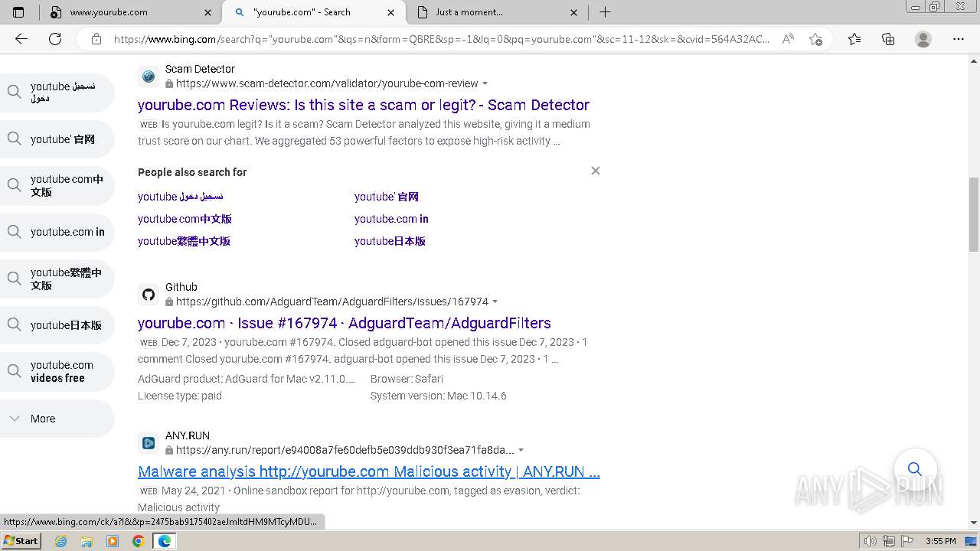The height and width of the screenshot is (551, 980).
Task: Click the ANY.RUN site favicon
Action: 149,443
